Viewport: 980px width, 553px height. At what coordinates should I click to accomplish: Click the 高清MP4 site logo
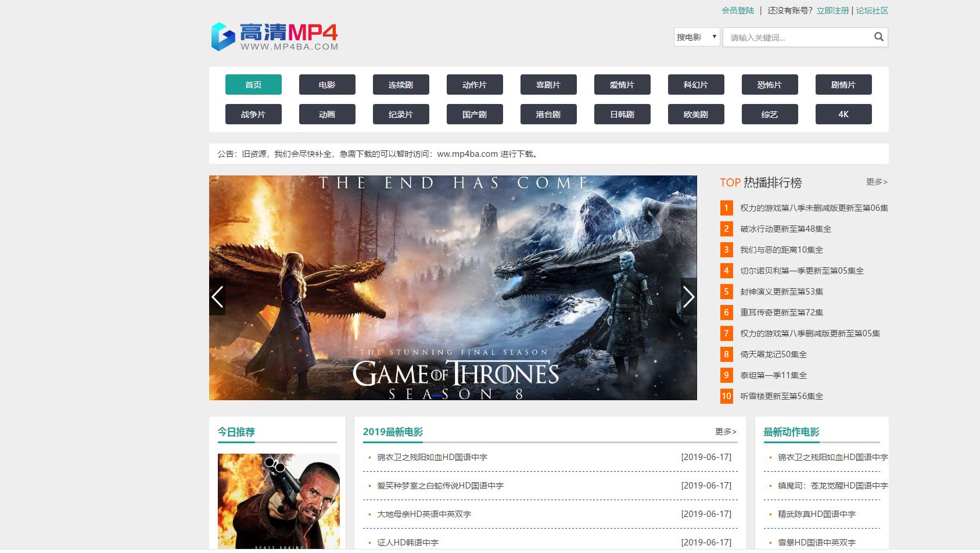pos(274,37)
